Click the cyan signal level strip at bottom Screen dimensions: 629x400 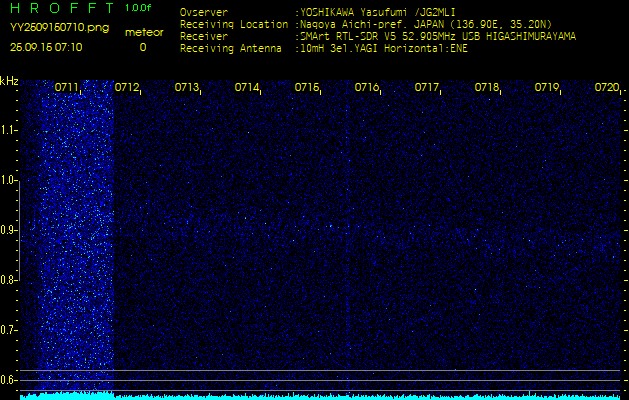click(320, 396)
